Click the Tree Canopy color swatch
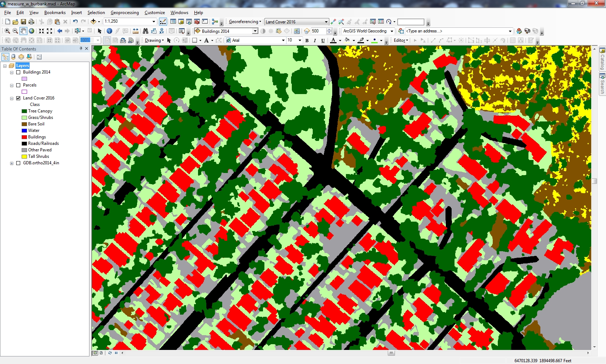 tap(24, 111)
